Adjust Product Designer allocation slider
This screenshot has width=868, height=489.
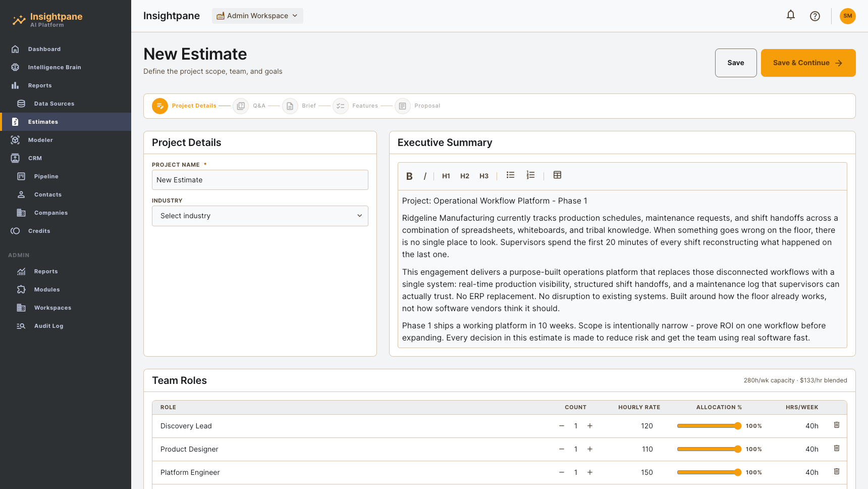tap(709, 449)
